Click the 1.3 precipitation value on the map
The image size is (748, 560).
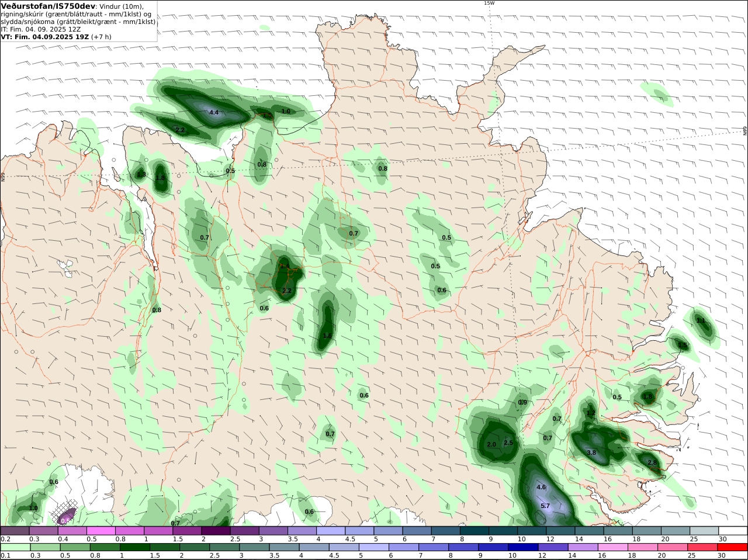point(141,174)
